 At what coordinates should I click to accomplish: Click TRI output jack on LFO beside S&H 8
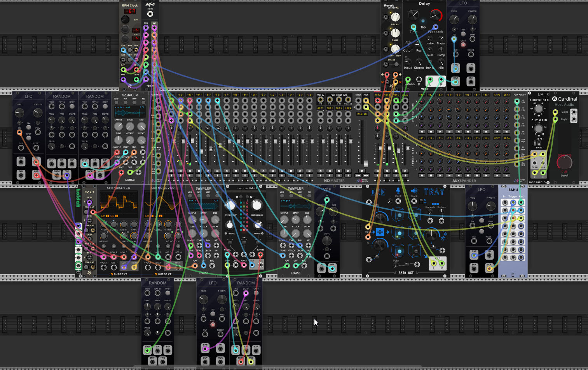point(490,255)
